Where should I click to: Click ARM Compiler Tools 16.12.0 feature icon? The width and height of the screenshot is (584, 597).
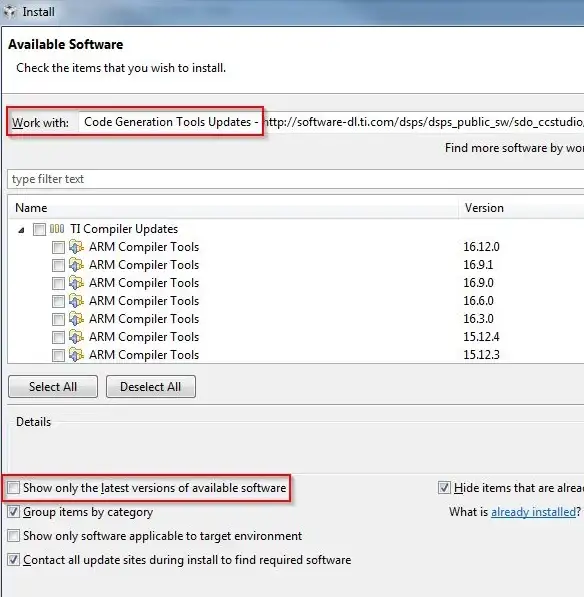click(76, 247)
